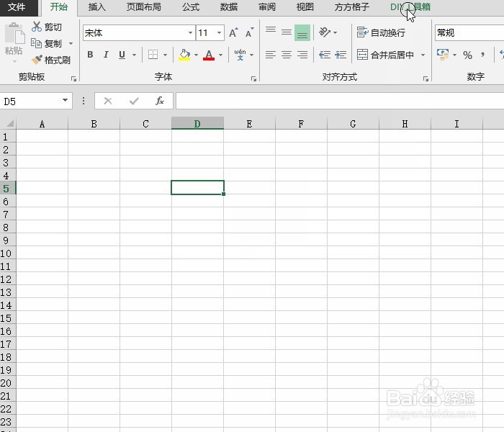Click the Select All corner triangle
Screen dimensions: 504x432
tap(9, 123)
